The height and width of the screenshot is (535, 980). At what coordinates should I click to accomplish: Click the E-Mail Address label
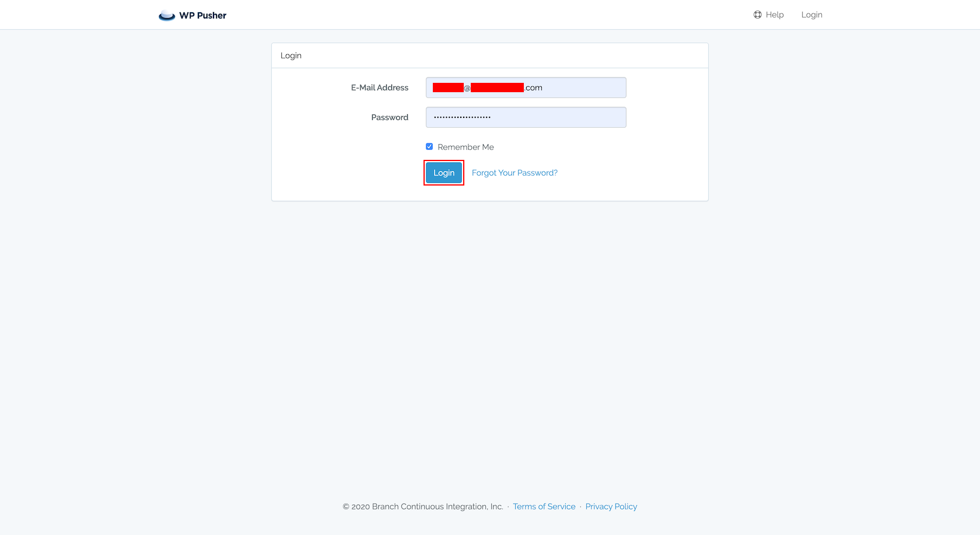click(379, 87)
